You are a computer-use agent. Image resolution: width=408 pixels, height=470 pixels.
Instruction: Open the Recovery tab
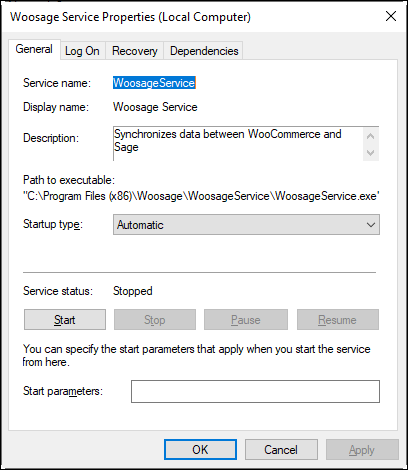134,51
